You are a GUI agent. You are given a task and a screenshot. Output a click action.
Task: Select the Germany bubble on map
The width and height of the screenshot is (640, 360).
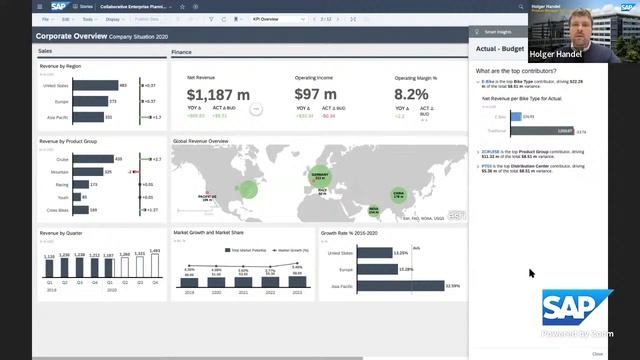point(320,176)
